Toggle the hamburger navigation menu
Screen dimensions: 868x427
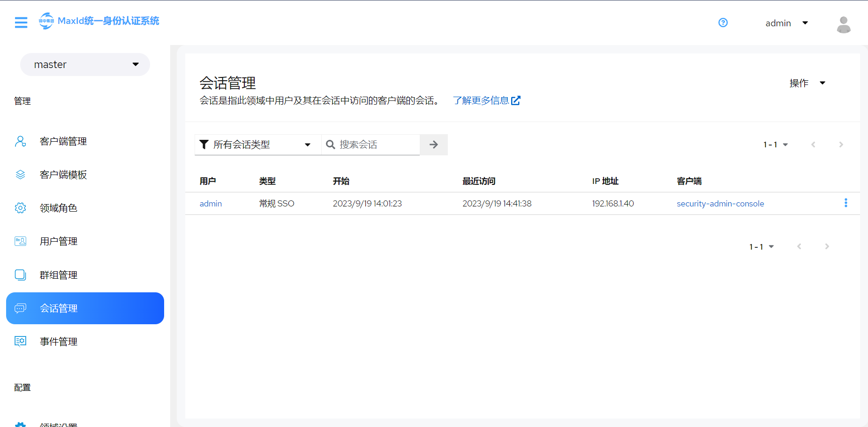[x=21, y=23]
